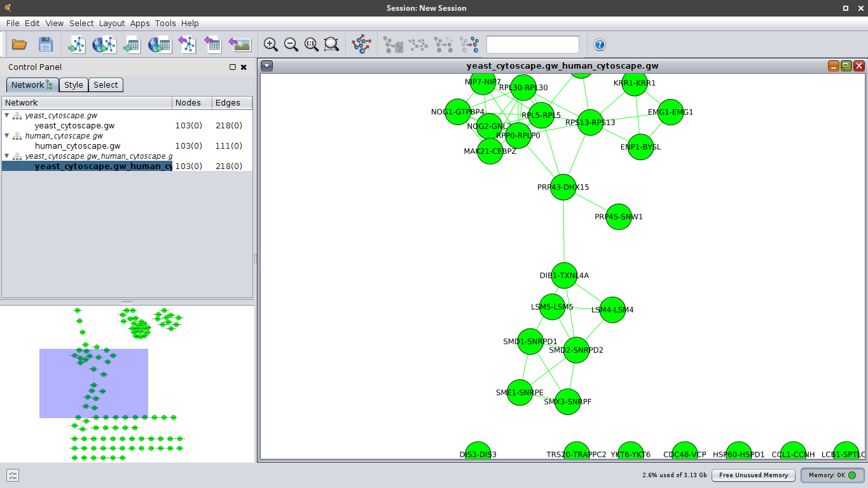Open the Select menu
The image size is (868, 488).
coord(81,23)
